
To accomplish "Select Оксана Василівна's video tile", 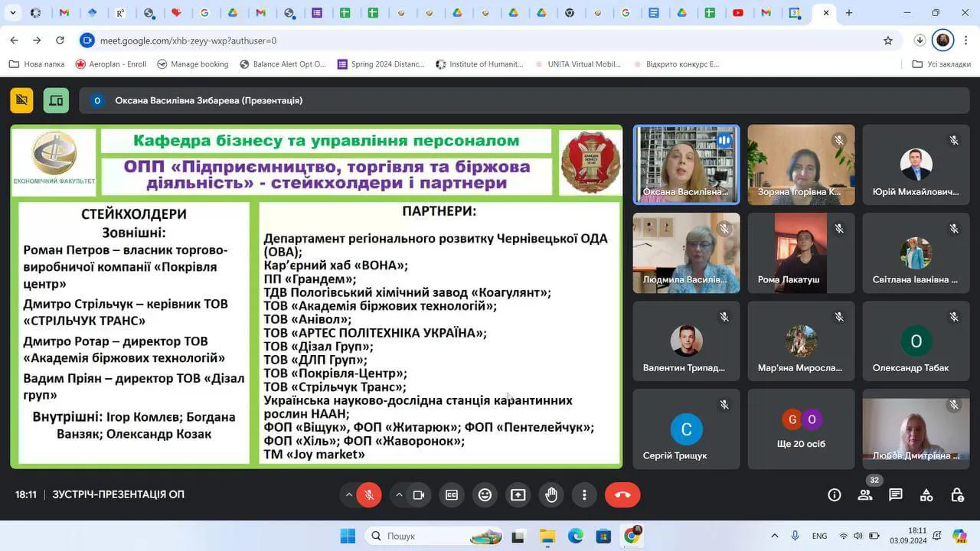I will tap(686, 165).
